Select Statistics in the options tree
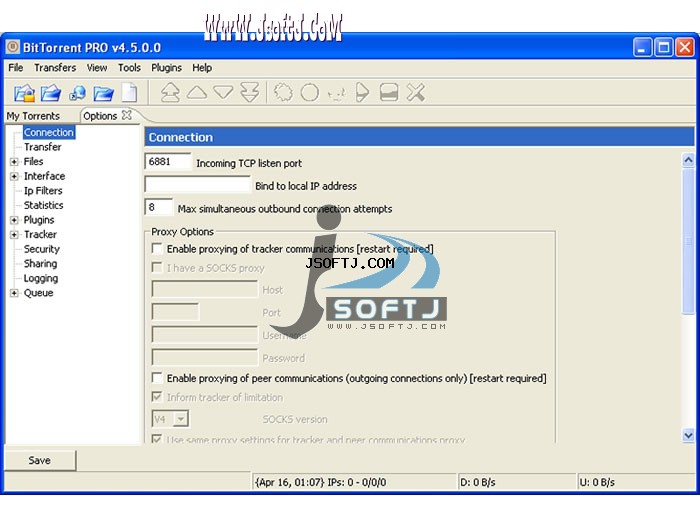 [43, 205]
